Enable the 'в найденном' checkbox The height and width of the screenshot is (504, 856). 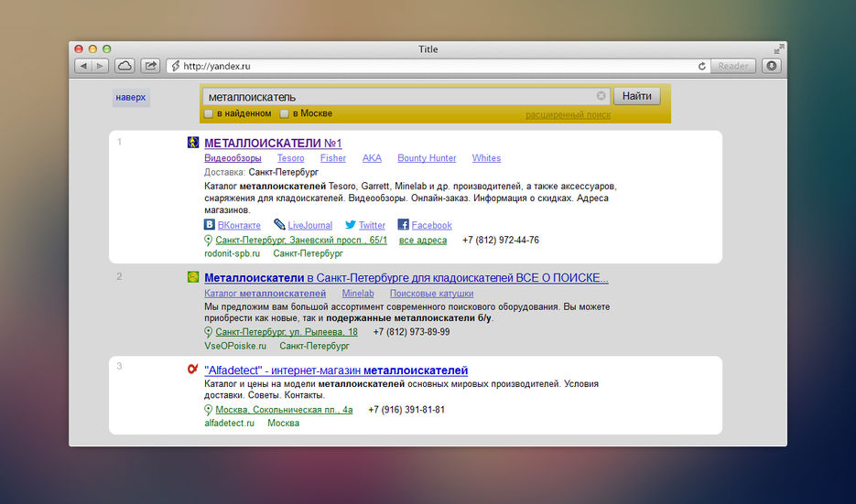point(209,113)
